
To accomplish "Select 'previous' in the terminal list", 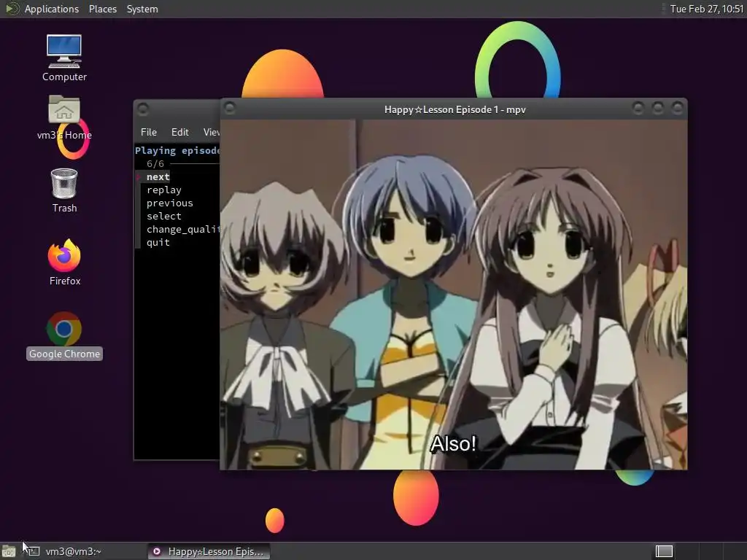I will [x=169, y=203].
